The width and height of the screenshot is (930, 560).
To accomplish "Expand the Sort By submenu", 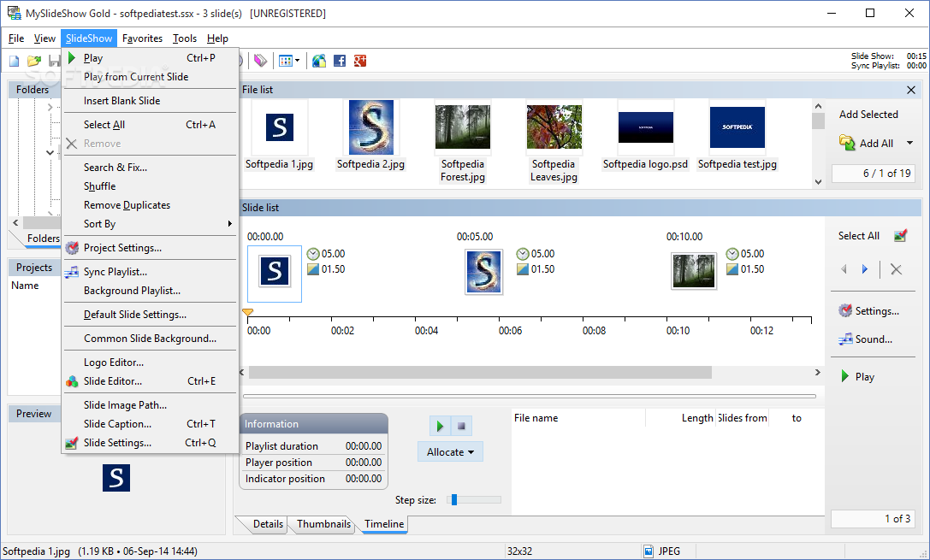I will coord(150,224).
